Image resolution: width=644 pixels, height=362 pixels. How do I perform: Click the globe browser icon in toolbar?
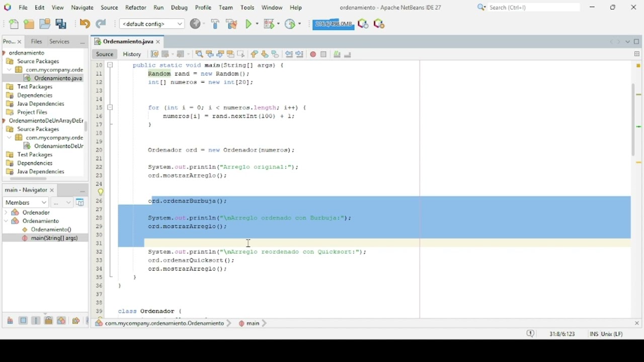coord(195,24)
